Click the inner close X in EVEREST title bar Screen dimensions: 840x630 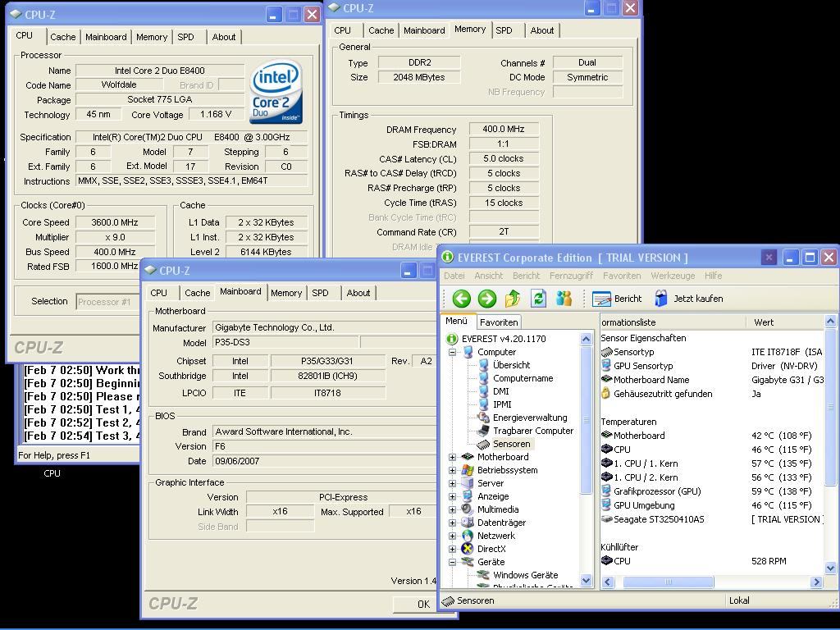769,258
